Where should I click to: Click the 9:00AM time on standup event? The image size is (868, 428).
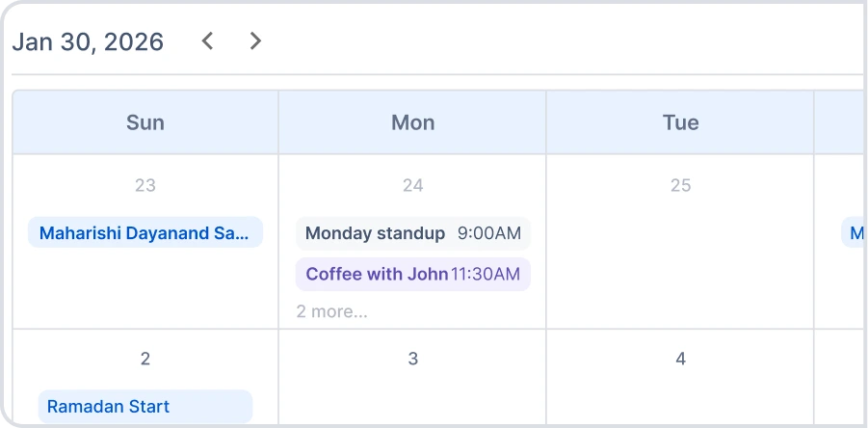tap(489, 233)
